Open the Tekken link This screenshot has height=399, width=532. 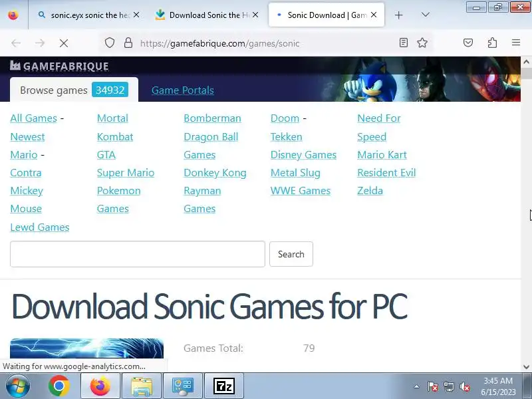287,137
